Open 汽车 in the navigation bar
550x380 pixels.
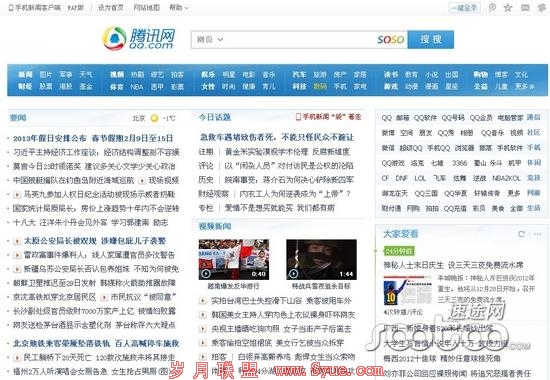click(299, 74)
